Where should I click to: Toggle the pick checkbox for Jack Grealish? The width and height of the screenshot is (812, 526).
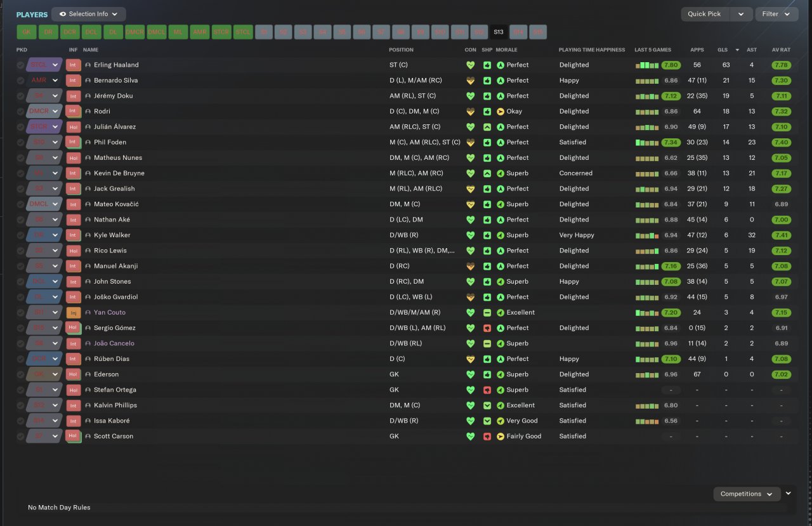21,189
